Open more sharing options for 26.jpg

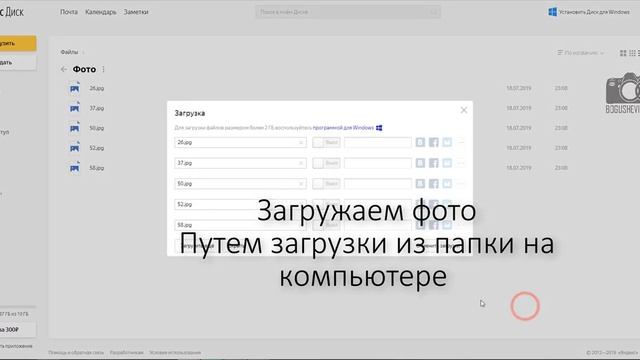(x=461, y=142)
